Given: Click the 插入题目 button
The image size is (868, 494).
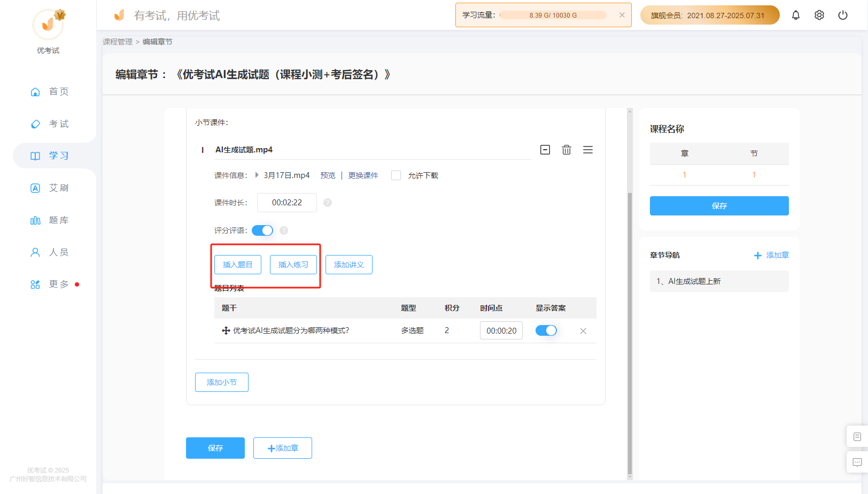Looking at the screenshot, I should click(x=238, y=265).
